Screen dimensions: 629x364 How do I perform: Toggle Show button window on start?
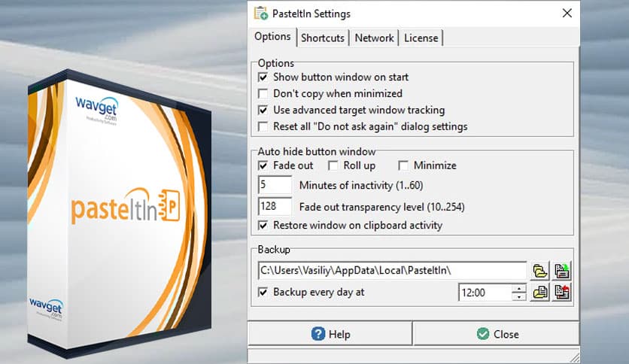click(x=263, y=77)
